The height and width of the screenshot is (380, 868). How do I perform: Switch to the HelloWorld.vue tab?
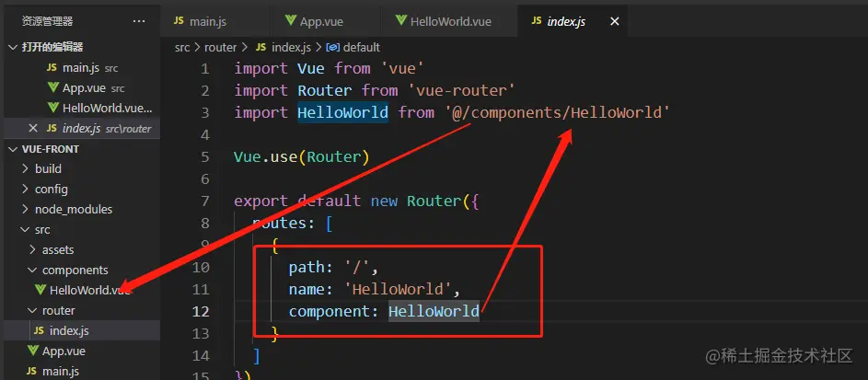[449, 21]
